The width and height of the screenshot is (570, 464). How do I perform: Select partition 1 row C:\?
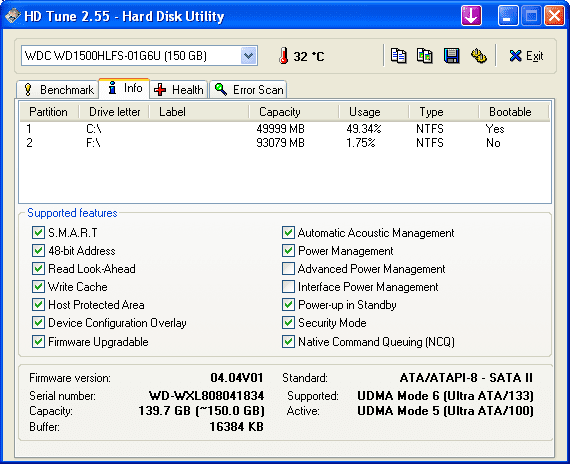285,129
